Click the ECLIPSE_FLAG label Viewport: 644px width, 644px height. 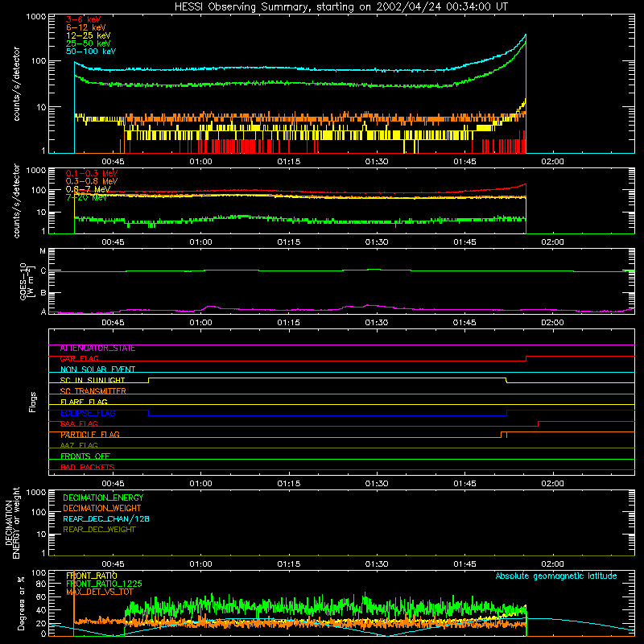(88, 413)
